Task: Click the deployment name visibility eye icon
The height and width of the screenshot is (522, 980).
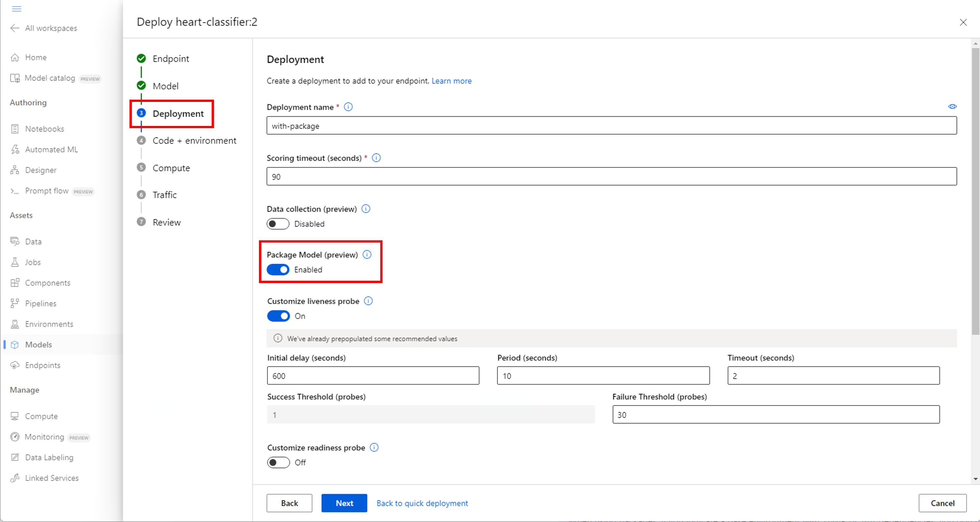Action: [x=953, y=107]
